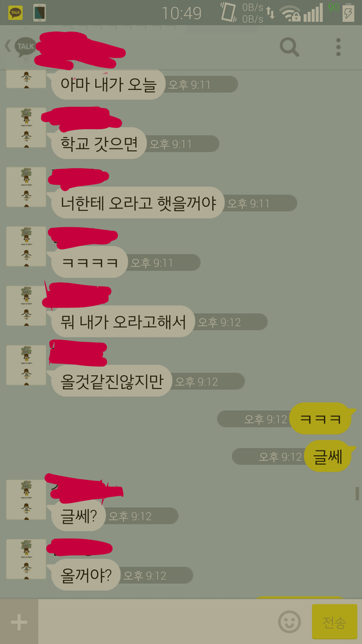Select the yellow ㅋㅋㅋ sent message bubble
Image resolution: width=362 pixels, height=644 pixels.
tap(321, 418)
